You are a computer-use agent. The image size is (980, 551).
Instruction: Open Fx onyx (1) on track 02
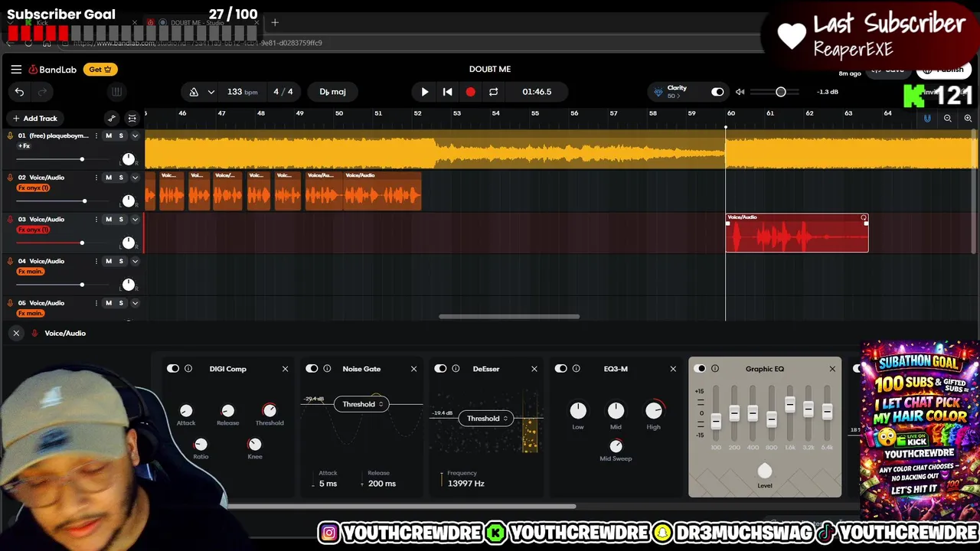pyautogui.click(x=33, y=187)
